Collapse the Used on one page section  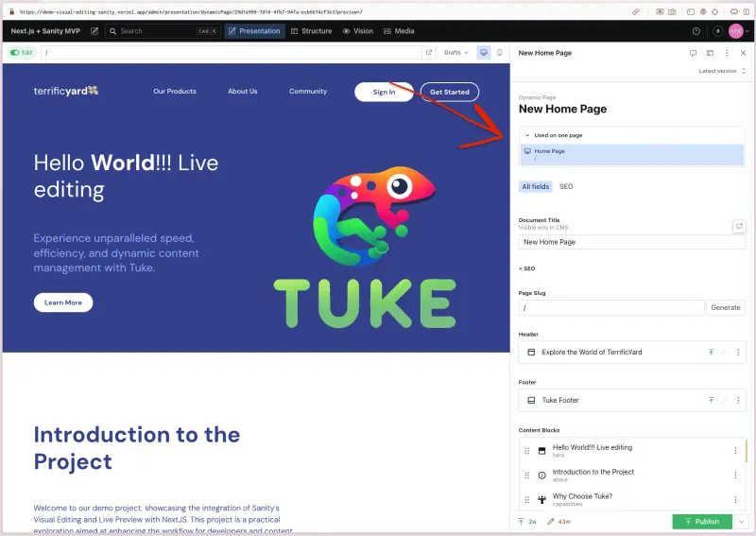tap(526, 135)
